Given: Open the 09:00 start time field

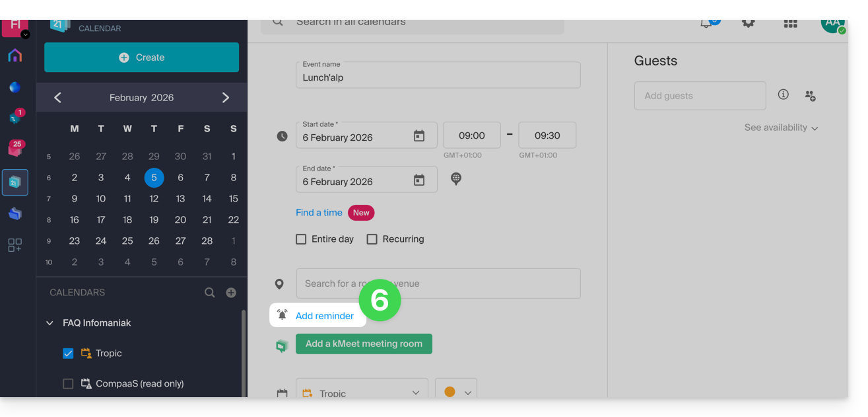Looking at the screenshot, I should (472, 135).
